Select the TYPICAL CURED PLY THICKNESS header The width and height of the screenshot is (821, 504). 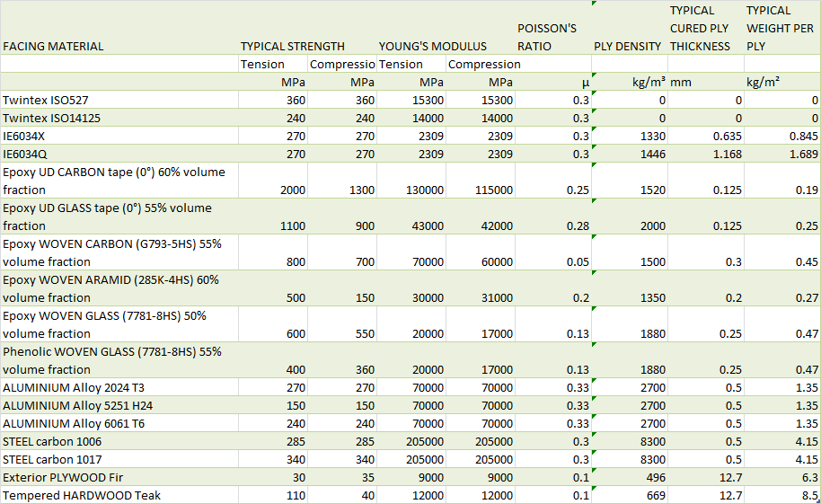coord(706,28)
